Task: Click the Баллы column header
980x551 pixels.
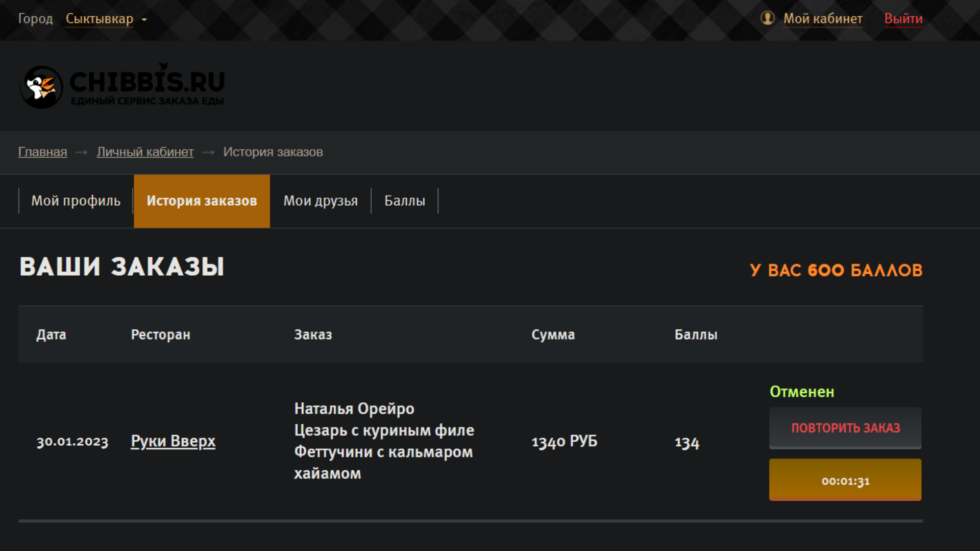Action: click(x=696, y=334)
